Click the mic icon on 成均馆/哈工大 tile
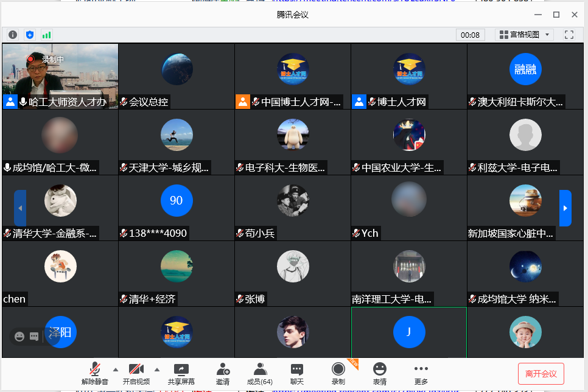Image resolution: width=588 pixels, height=392 pixels. click(x=7, y=167)
